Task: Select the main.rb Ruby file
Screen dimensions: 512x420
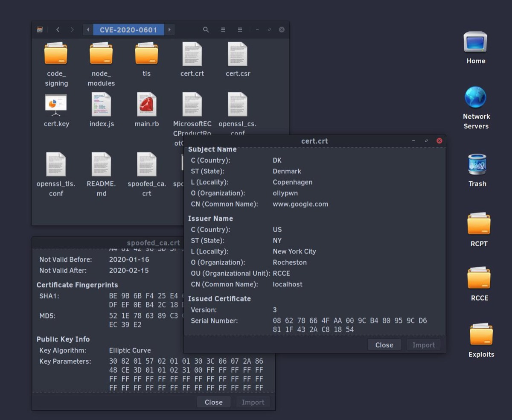Action: click(146, 105)
